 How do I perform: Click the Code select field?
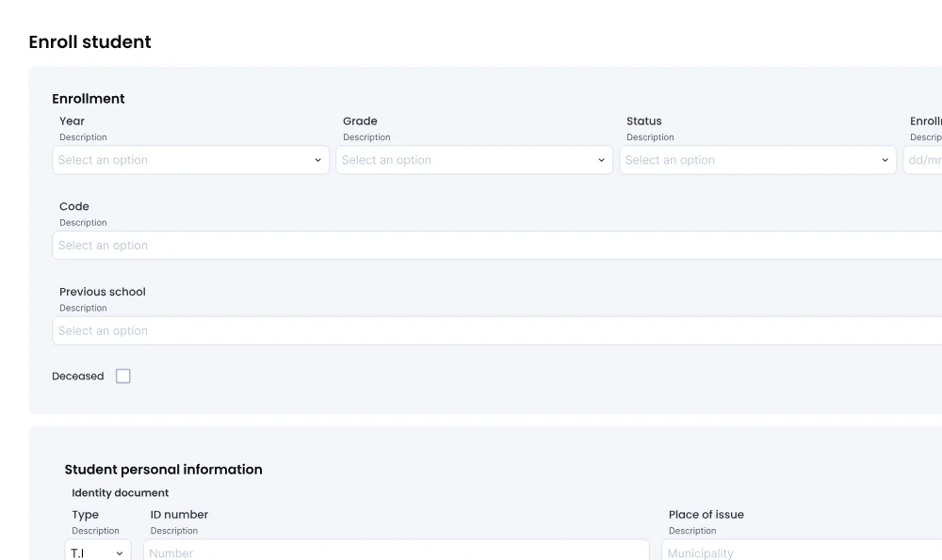point(496,245)
